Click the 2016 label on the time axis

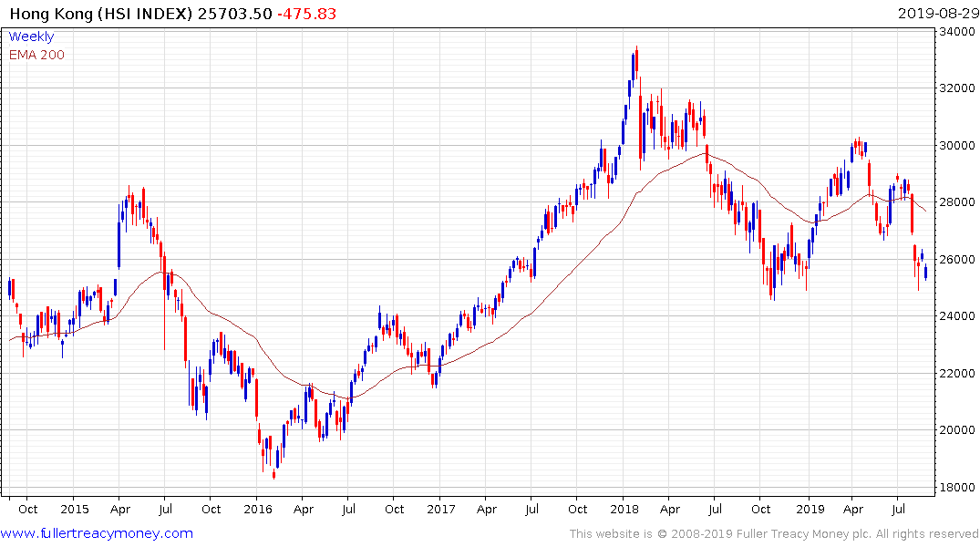coord(258,509)
